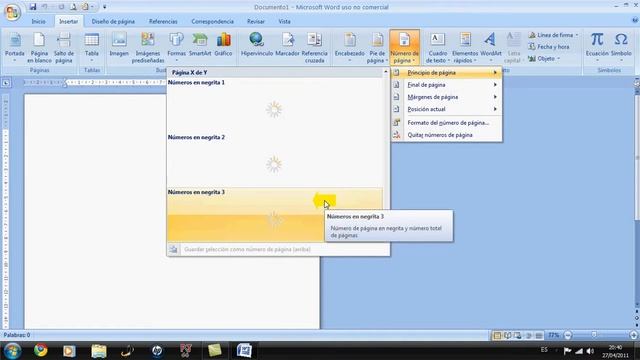Switch to the Inicio tab

point(38,21)
